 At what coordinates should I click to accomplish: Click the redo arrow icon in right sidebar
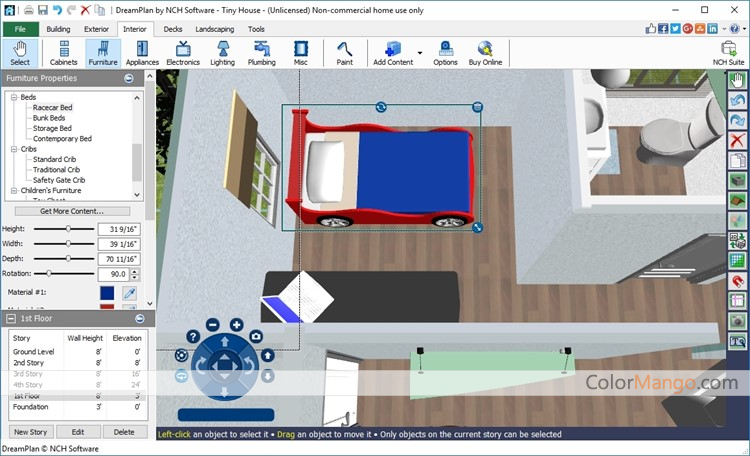[x=737, y=120]
